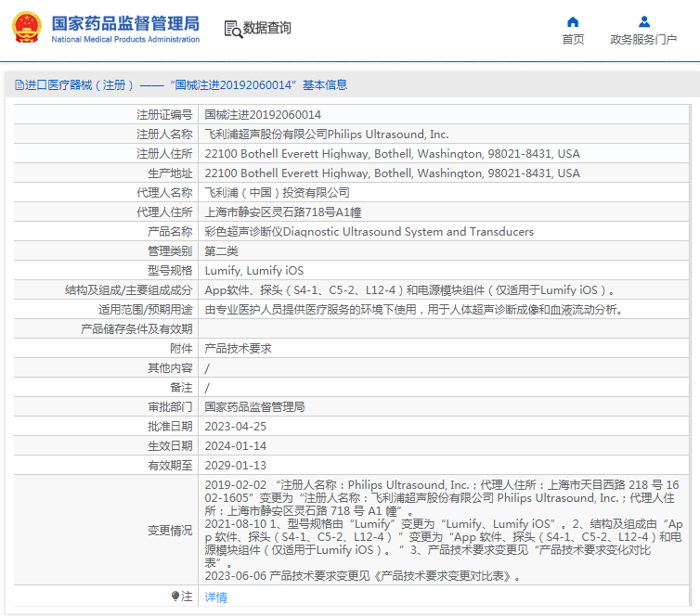This screenshot has height=616, width=700.
Task: Select approval date 2023-04-25
Action: tap(235, 427)
